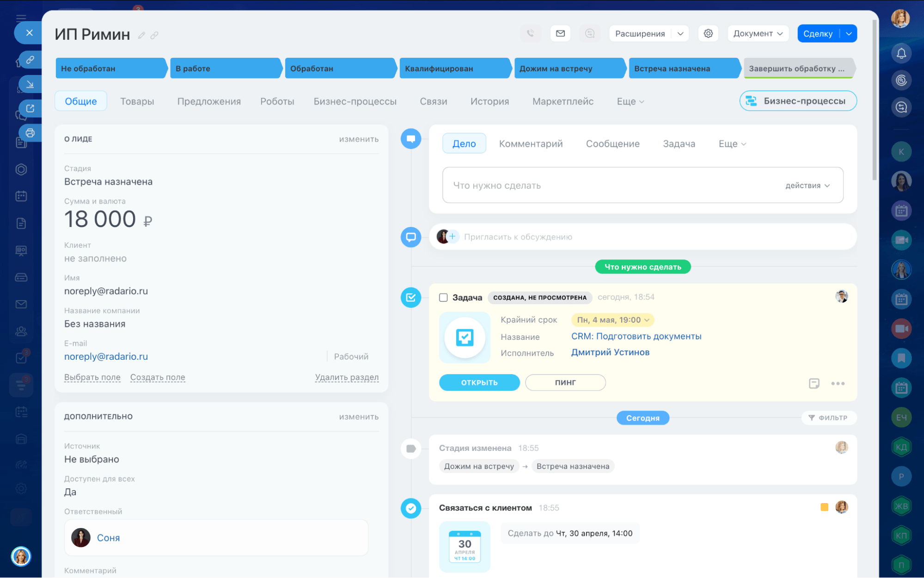Open responsible user Соня
This screenshot has height=578, width=924.
point(108,538)
